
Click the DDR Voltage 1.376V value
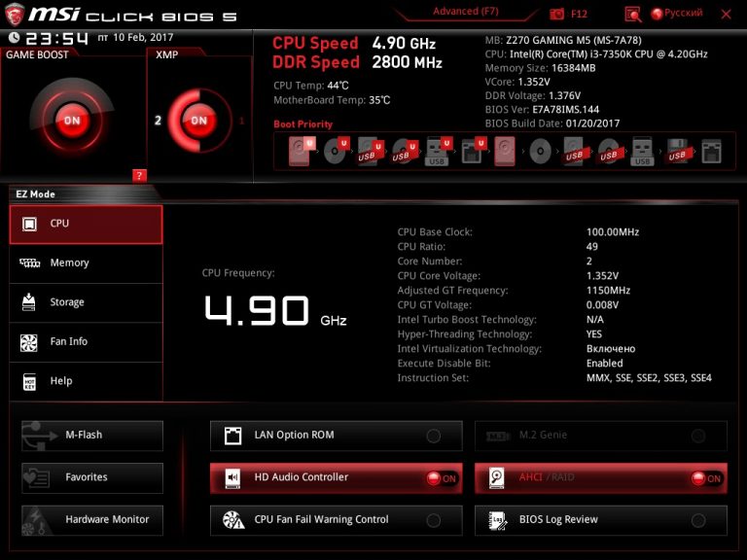[x=564, y=95]
